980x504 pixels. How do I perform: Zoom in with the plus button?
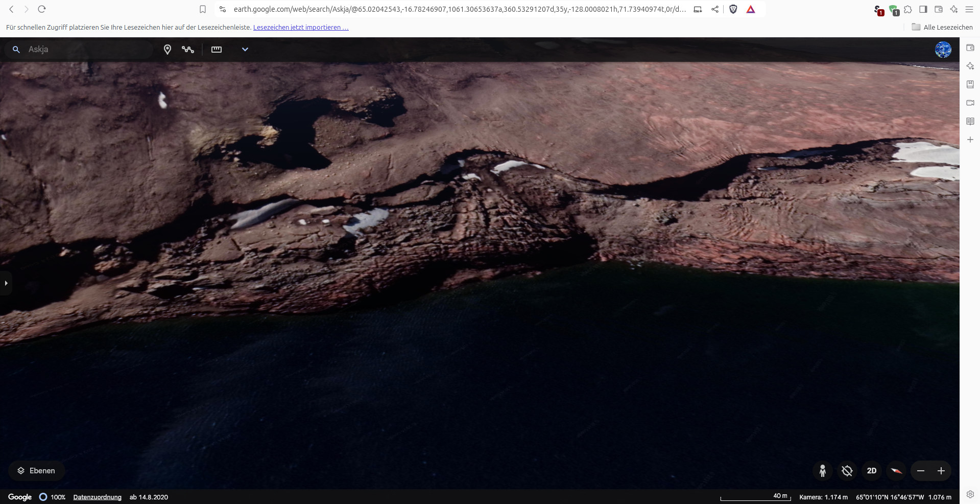941,471
